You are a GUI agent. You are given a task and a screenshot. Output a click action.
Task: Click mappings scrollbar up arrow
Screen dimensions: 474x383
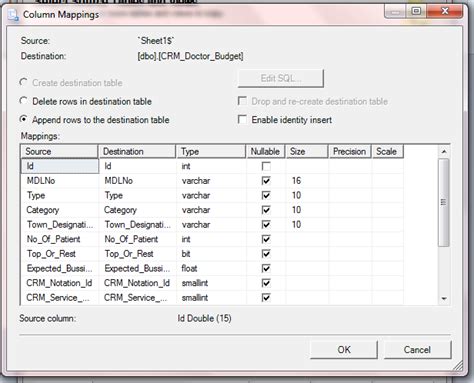click(x=444, y=152)
